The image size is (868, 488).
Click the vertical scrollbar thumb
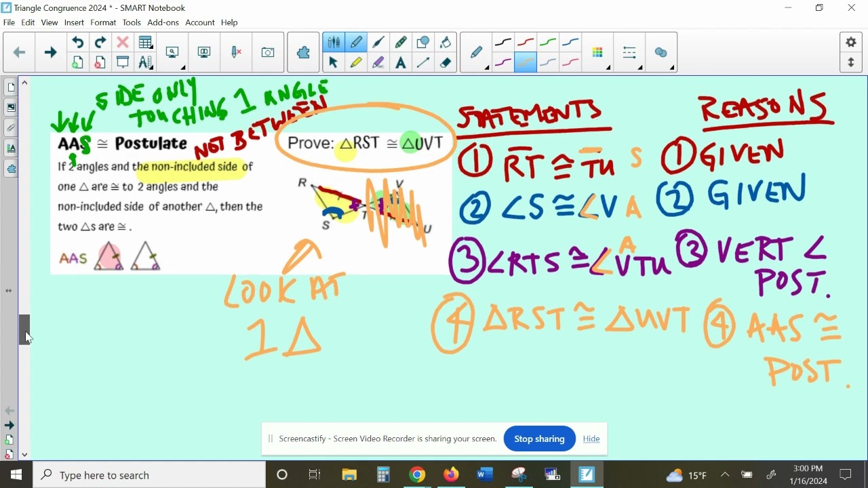click(24, 329)
